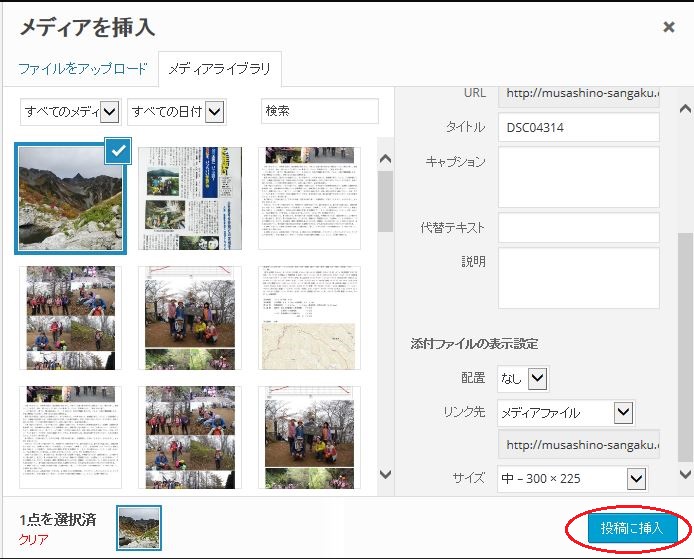Open the リンク先 メディアファイル dropdown
The height and width of the screenshot is (559, 694).
[x=566, y=412]
